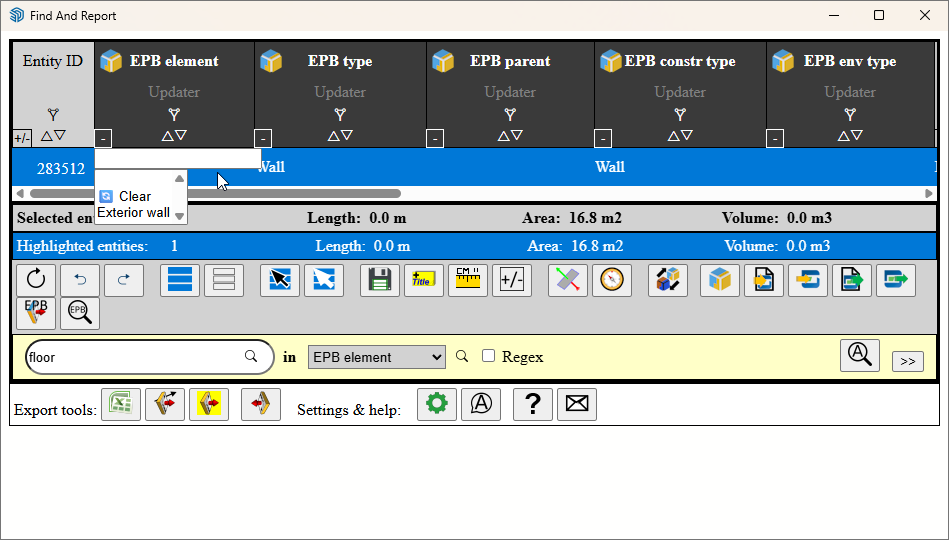Click the Excel export tool icon
Image resolution: width=949 pixels, height=540 pixels.
[x=120, y=404]
